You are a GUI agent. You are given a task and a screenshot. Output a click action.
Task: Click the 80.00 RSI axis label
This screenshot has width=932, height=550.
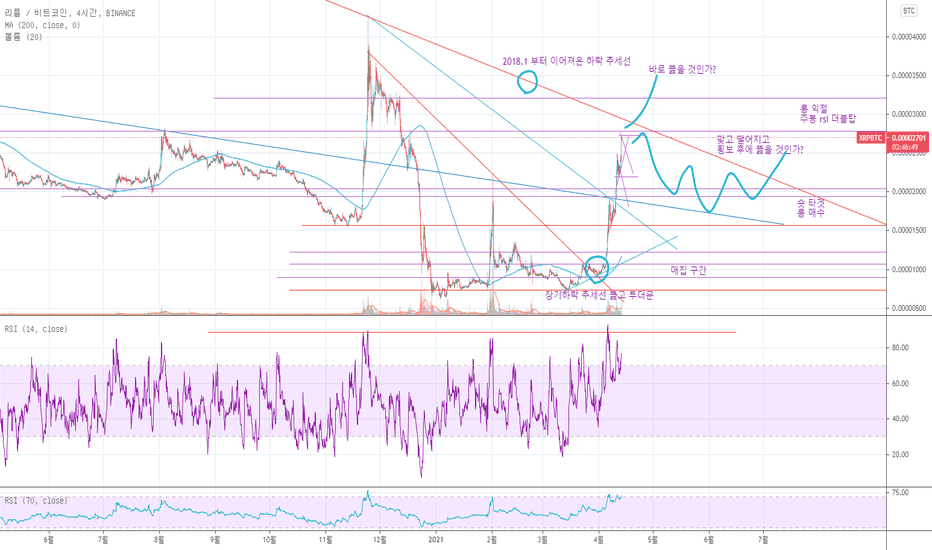[x=900, y=348]
